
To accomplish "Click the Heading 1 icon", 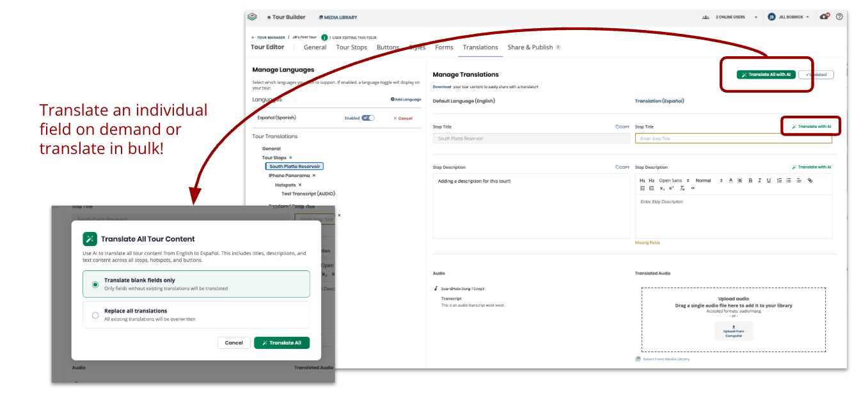I will point(643,180).
